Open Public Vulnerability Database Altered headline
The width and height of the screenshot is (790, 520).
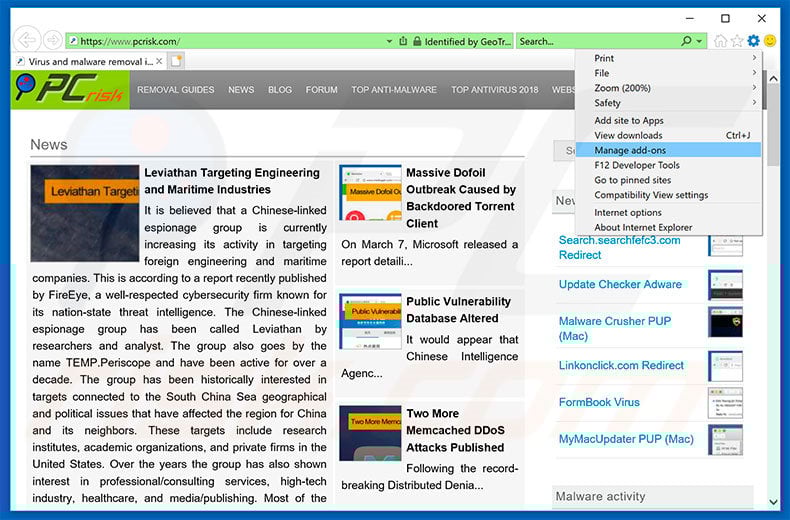458,310
